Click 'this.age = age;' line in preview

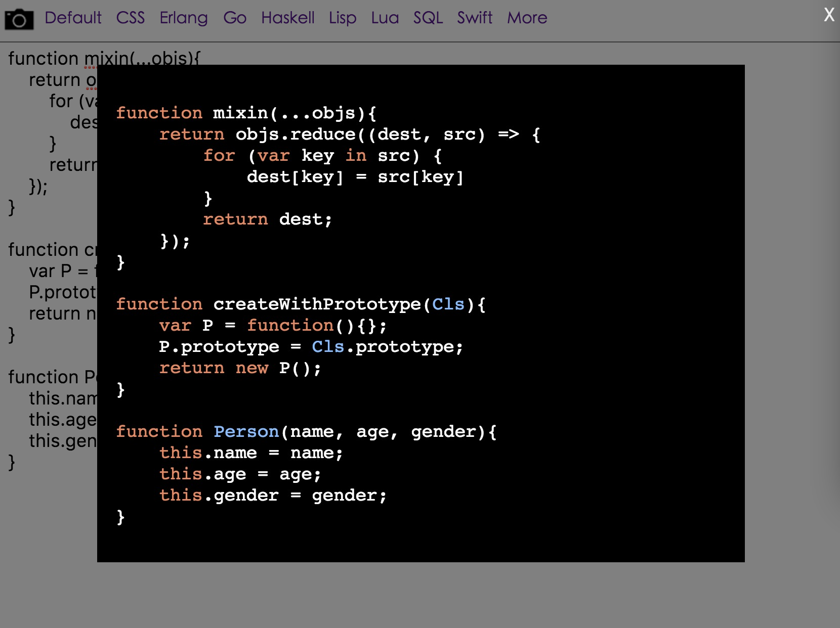(240, 474)
